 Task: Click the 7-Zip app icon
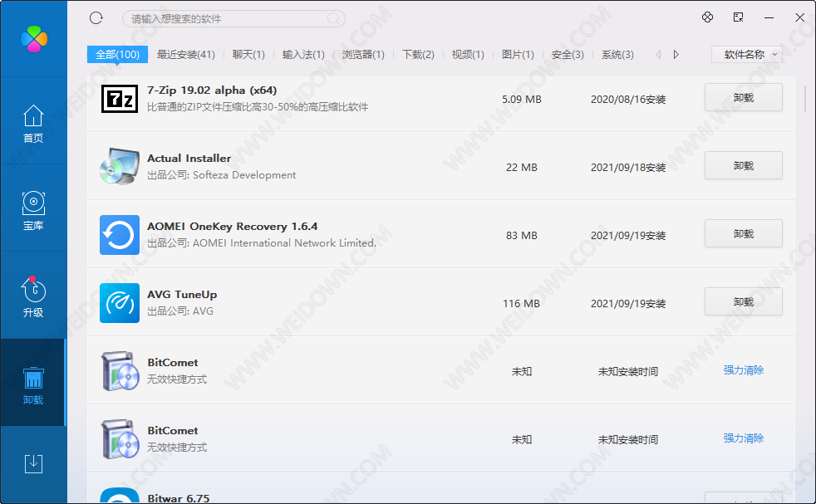(x=120, y=98)
